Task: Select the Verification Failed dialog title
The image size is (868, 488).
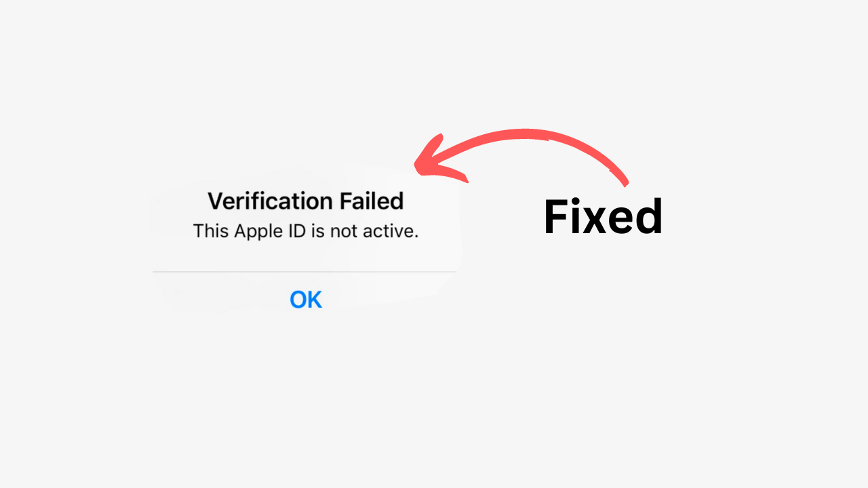Action: click(306, 201)
